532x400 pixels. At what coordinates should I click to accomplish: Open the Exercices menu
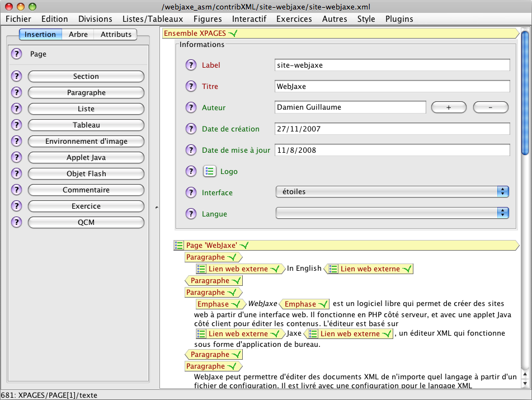tap(294, 19)
